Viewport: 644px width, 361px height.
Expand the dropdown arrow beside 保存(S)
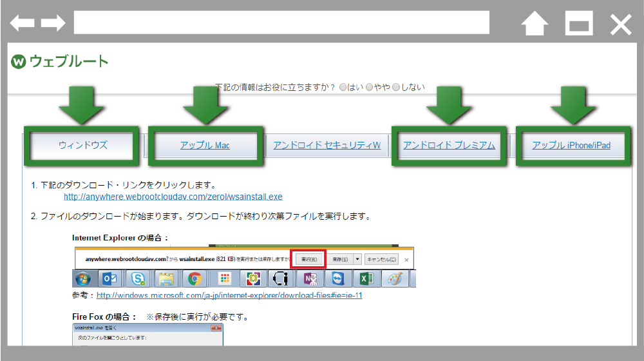pos(357,259)
